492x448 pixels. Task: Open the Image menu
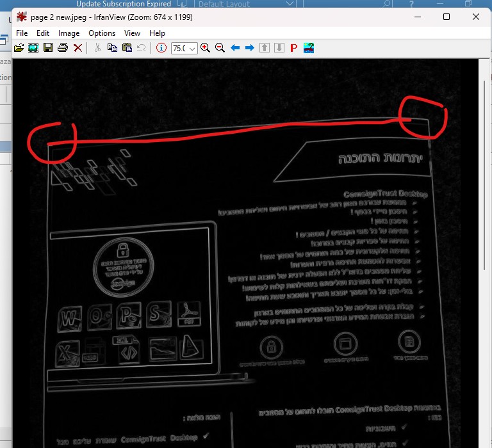(69, 33)
